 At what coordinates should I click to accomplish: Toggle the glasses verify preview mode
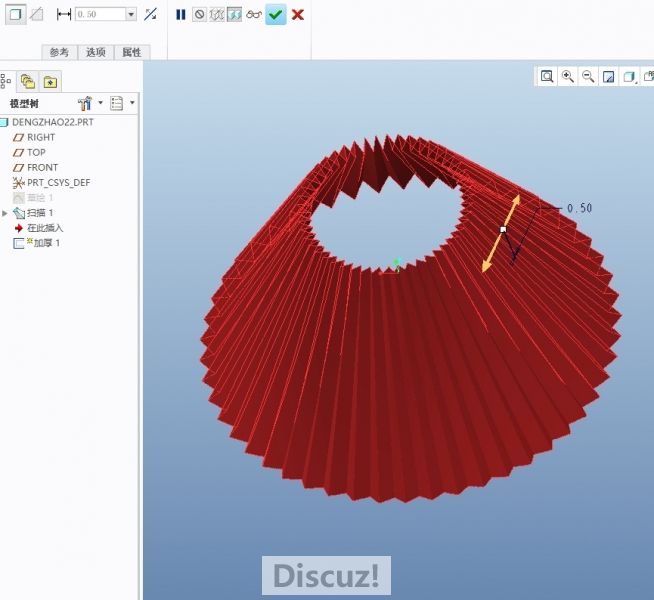[x=254, y=15]
